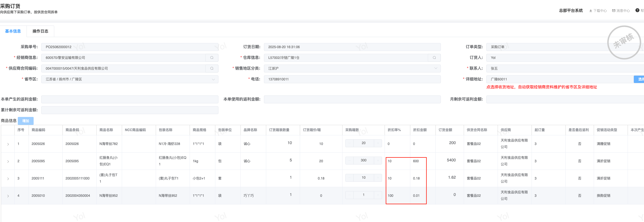The image size is (644, 222).
Task: Expand row 3 (套)丸子包T1 details
Action: (8, 179)
